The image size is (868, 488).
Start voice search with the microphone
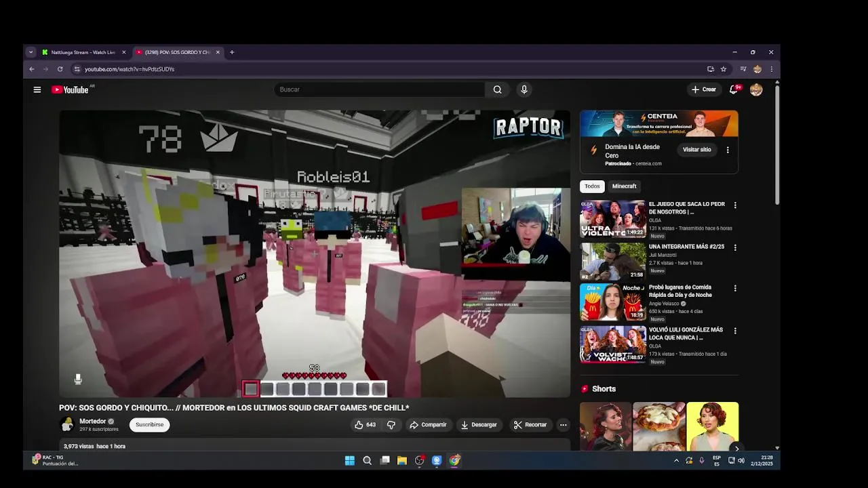coord(524,89)
